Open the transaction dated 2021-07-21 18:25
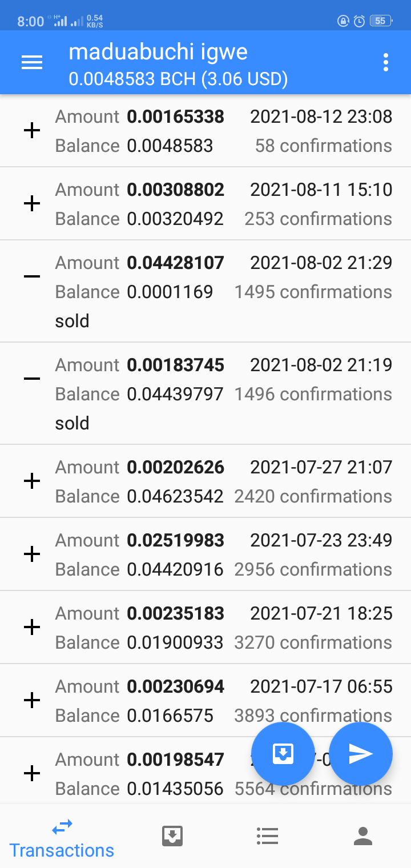The width and height of the screenshot is (411, 868). pos(205,628)
